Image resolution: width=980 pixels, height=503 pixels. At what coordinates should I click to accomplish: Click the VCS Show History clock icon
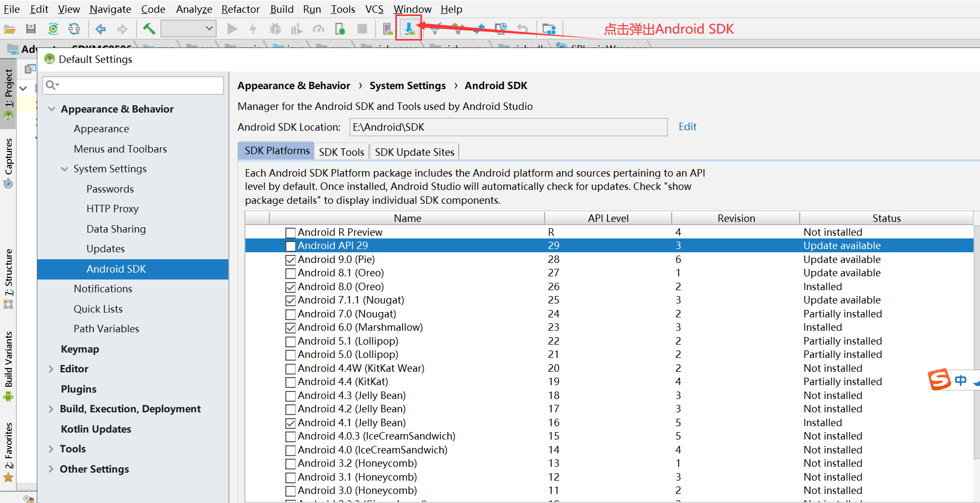pos(500,29)
